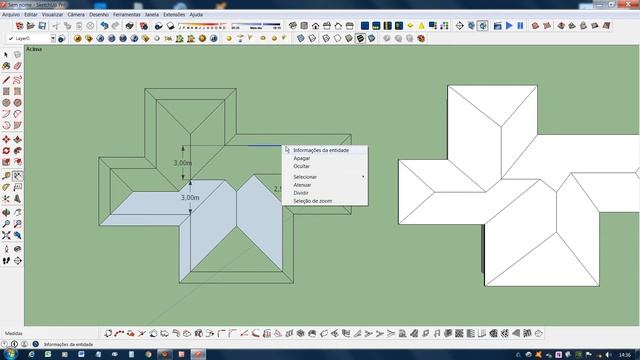Use the Pan hand tool
Screen dimensions: 640x360
click(x=18, y=213)
